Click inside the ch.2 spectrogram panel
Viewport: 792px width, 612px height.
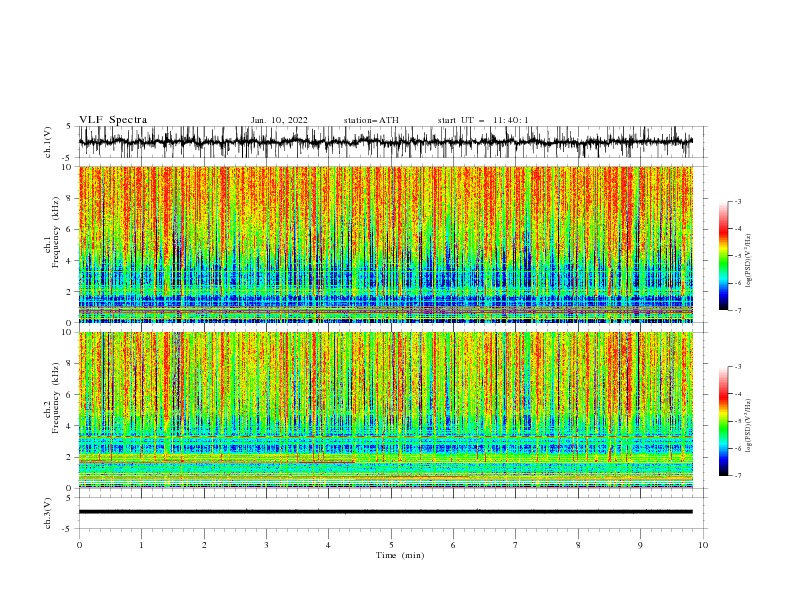tap(385, 410)
